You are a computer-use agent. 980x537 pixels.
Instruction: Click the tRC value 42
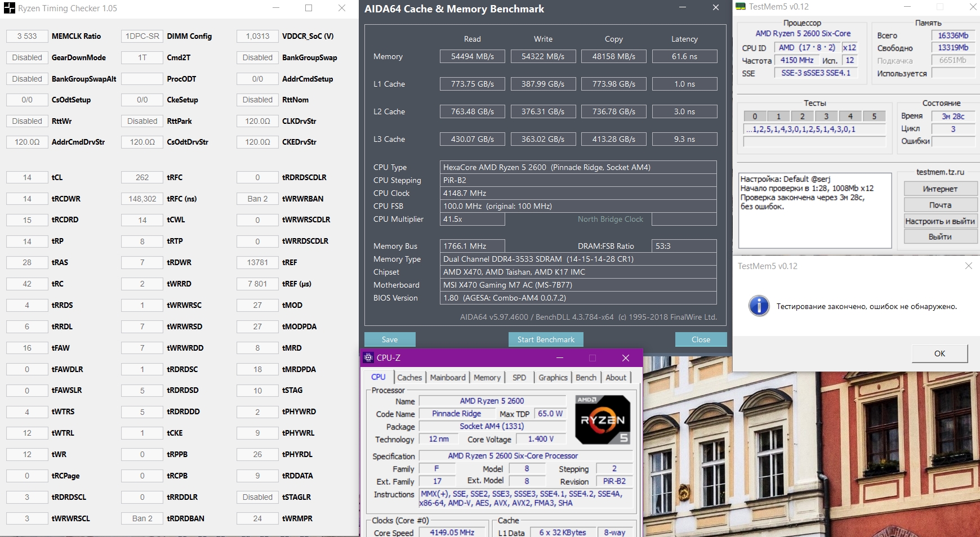point(27,284)
